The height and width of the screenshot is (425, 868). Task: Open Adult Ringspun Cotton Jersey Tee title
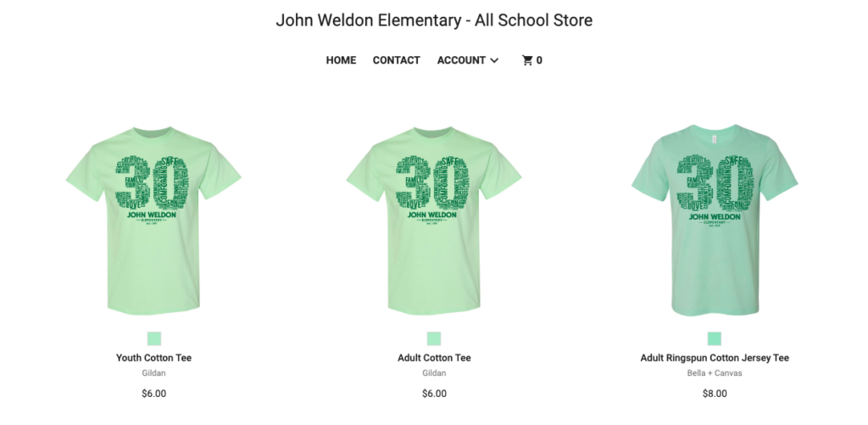coord(715,358)
